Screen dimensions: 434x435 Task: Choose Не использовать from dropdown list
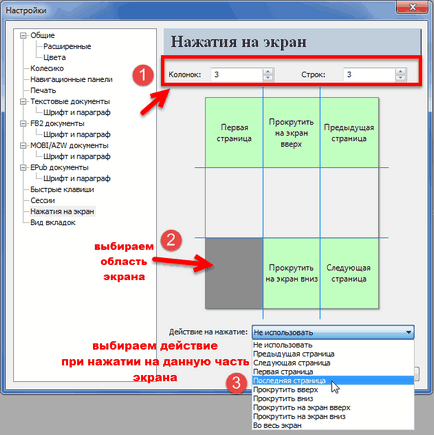333,345
